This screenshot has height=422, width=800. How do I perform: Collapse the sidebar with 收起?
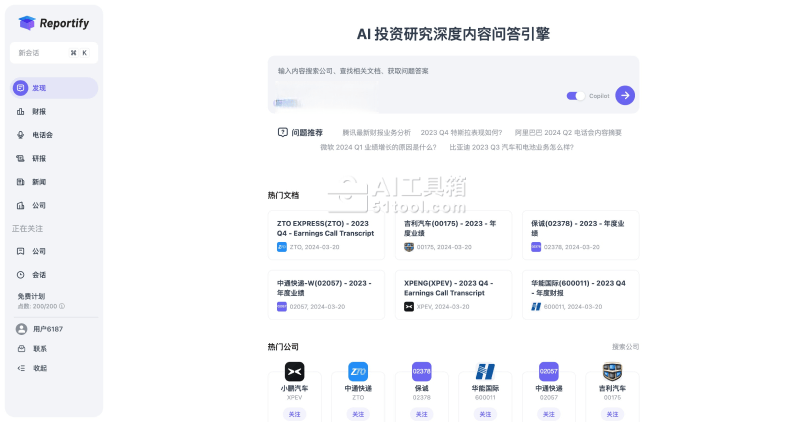click(38, 368)
